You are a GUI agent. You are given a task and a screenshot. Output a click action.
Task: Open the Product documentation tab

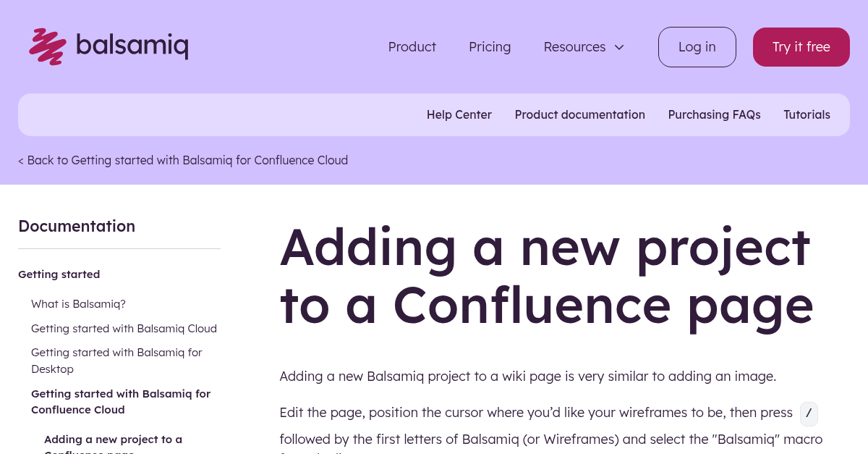pos(579,114)
